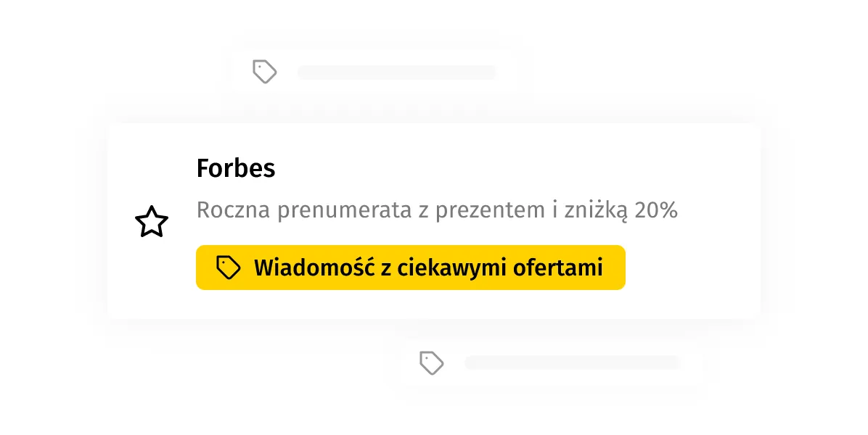Click the yellow label's right edge past "ofertami"
The image size is (868, 435).
point(615,268)
